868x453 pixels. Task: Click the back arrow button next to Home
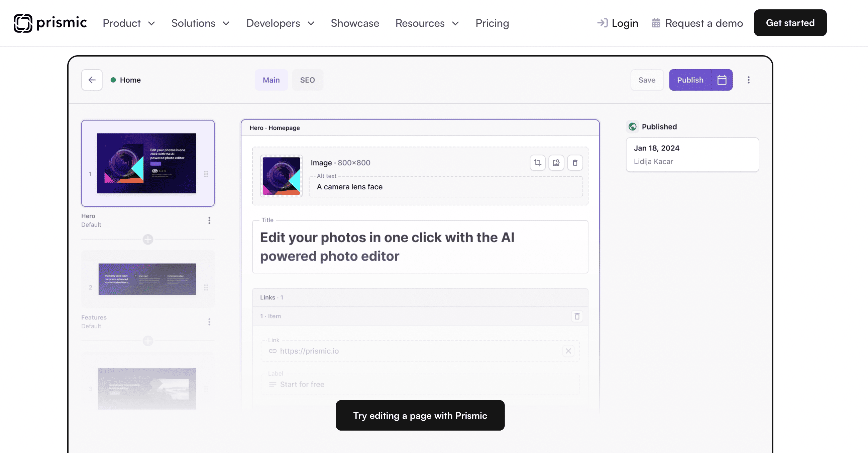coord(92,80)
